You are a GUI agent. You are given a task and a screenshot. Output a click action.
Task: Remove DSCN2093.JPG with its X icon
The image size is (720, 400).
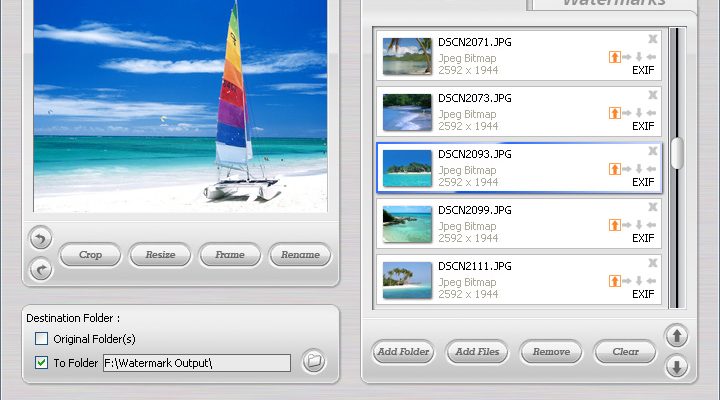click(652, 151)
